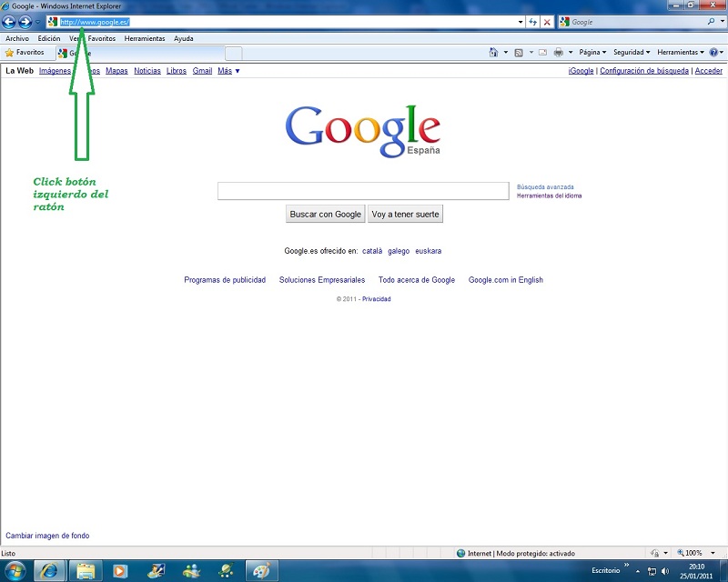Viewport: 728px width, 582px height.
Task: Open the Privacidad link
Action: click(x=377, y=299)
